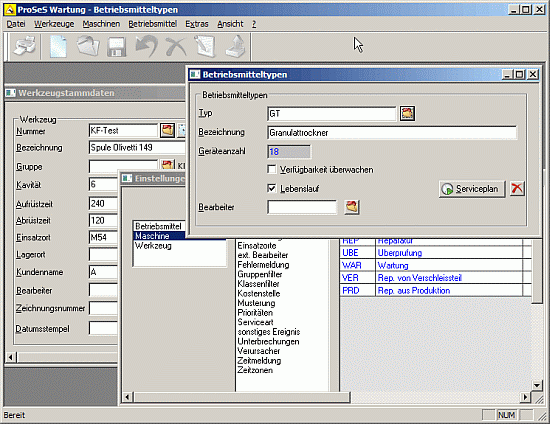Open the lookup icon next to the Typ field
The image size is (550, 424).
(x=407, y=114)
